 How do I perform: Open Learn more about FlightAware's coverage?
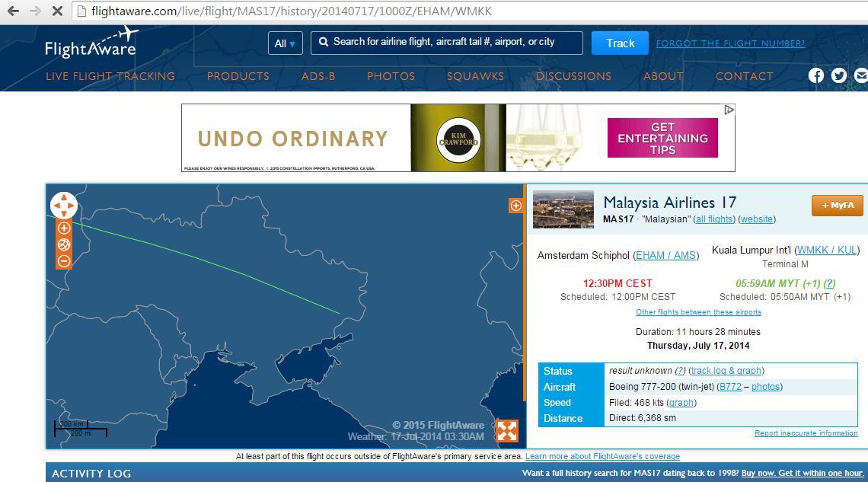click(602, 457)
